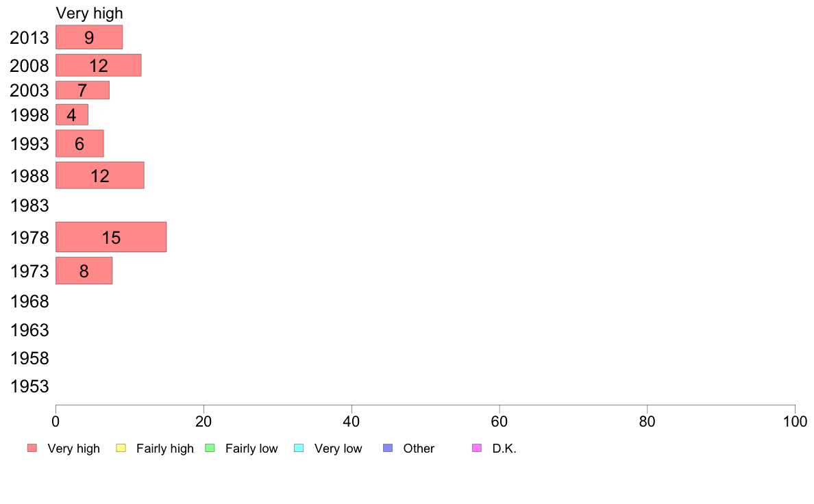Click the red Very high legend swatch

(32, 448)
